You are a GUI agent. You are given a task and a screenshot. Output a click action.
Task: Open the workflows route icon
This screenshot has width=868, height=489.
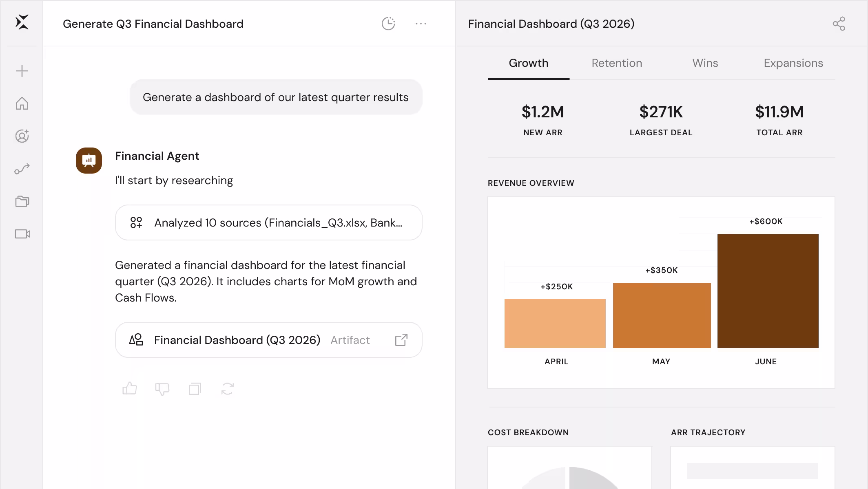pyautogui.click(x=22, y=169)
